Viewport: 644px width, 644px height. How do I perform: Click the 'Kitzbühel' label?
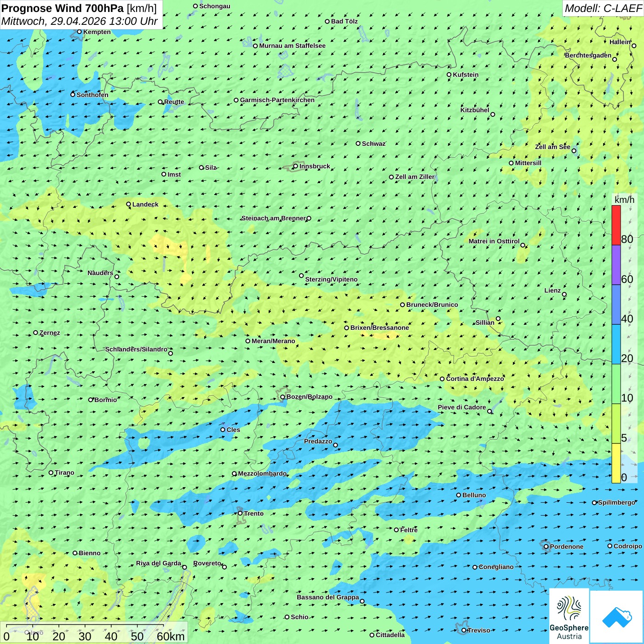[475, 110]
